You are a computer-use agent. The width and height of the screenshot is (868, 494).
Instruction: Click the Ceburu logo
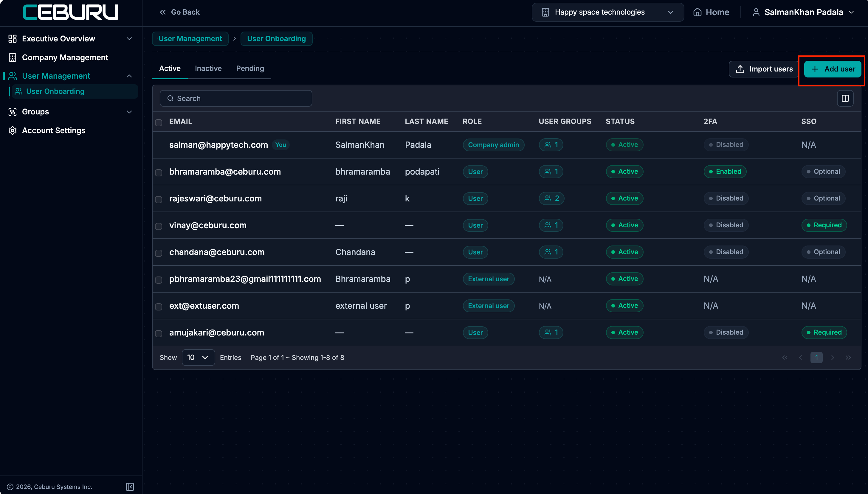(71, 12)
